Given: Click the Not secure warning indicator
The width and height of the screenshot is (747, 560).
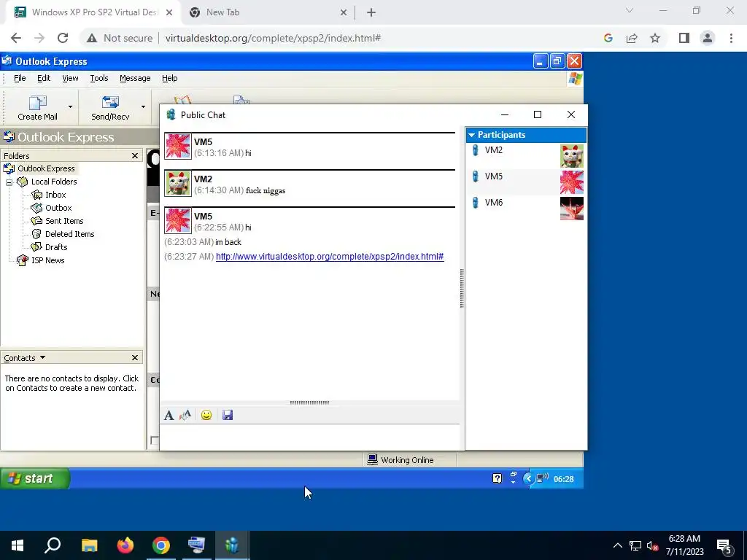Looking at the screenshot, I should coord(120,38).
